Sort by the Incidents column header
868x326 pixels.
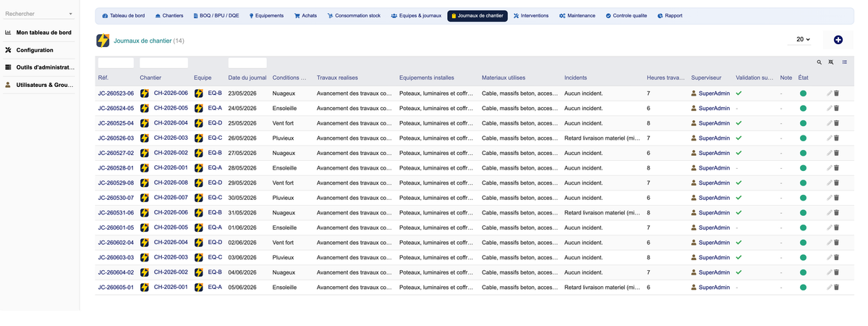[576, 78]
